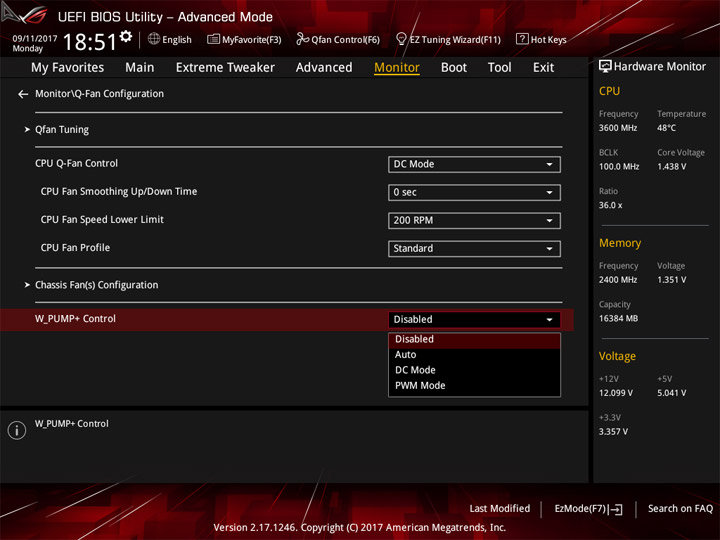The height and width of the screenshot is (540, 720).
Task: Open the CPU Fan Profile dropdown
Action: [x=474, y=248]
